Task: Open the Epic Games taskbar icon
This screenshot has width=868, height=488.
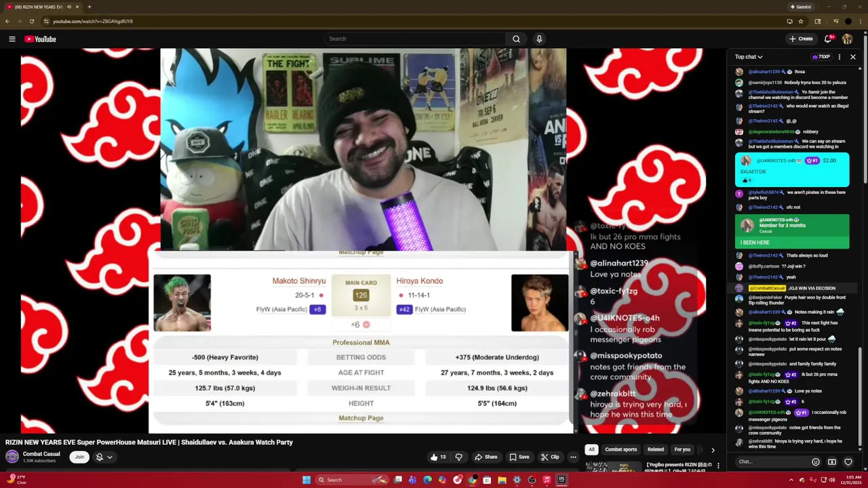Action: click(x=561, y=480)
